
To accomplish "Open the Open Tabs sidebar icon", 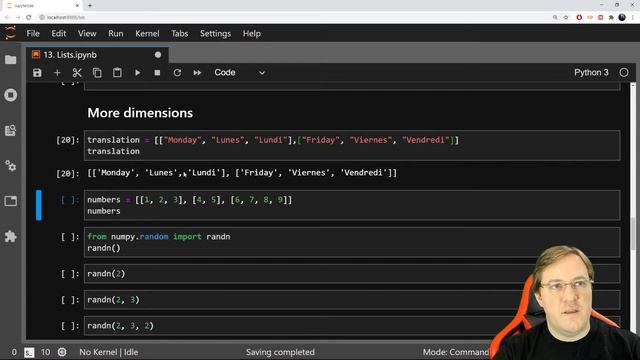I will 11,201.
